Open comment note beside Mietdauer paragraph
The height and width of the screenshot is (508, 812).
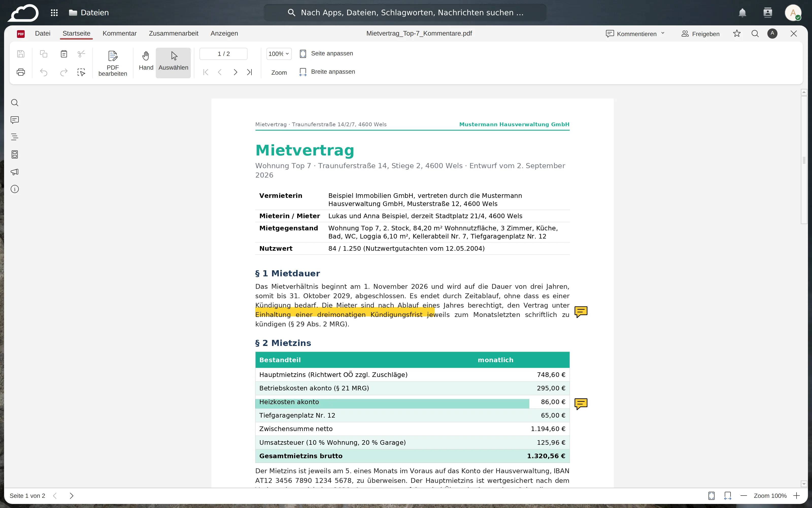point(581,312)
